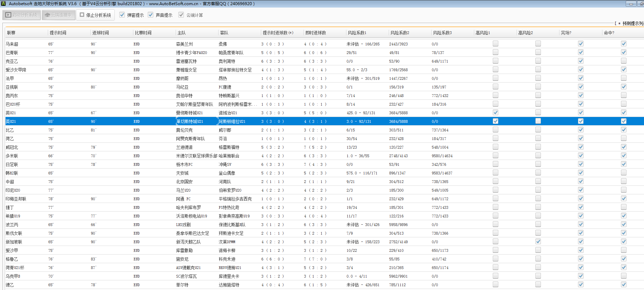Toggle 命中? checkbox in the 德乙 row

(x=624, y=284)
